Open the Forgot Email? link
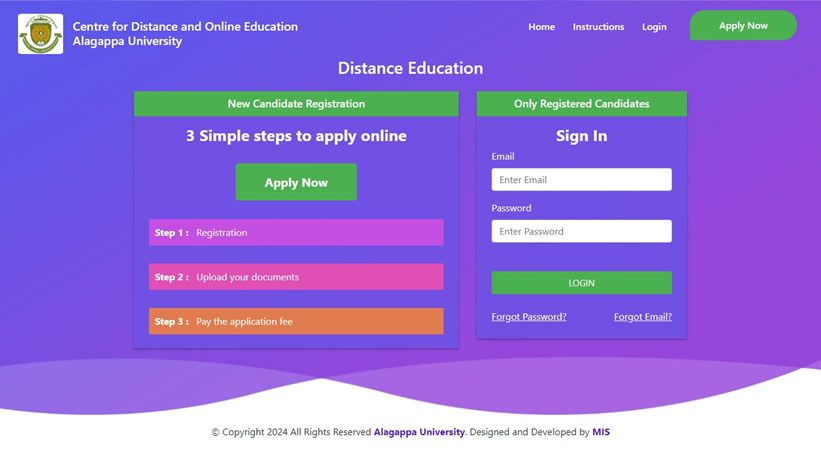Image resolution: width=821 pixels, height=461 pixels. [642, 317]
